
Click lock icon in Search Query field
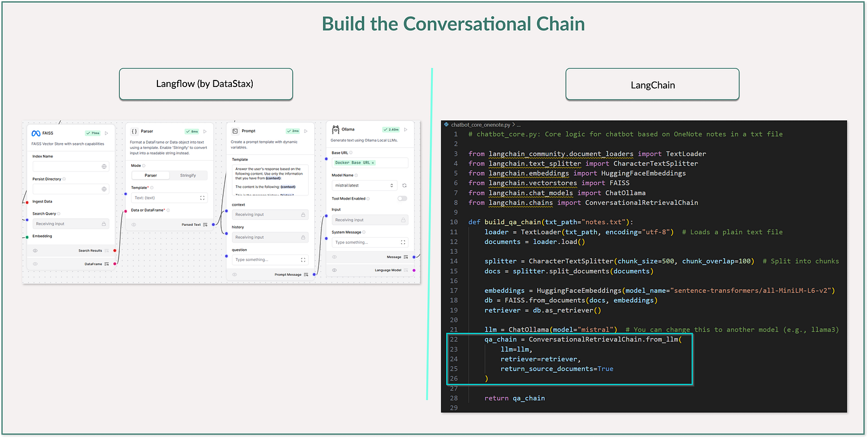104,224
